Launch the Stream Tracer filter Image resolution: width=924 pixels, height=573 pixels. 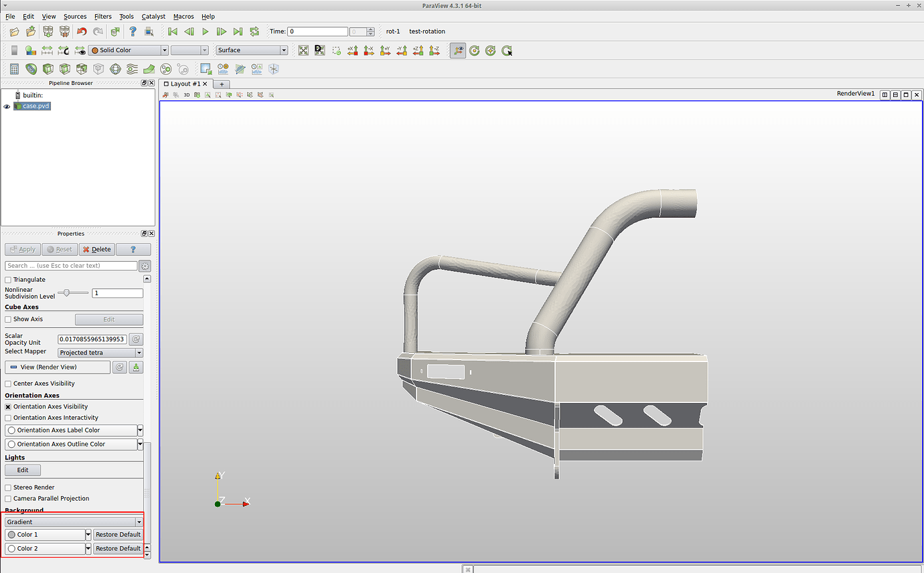131,68
